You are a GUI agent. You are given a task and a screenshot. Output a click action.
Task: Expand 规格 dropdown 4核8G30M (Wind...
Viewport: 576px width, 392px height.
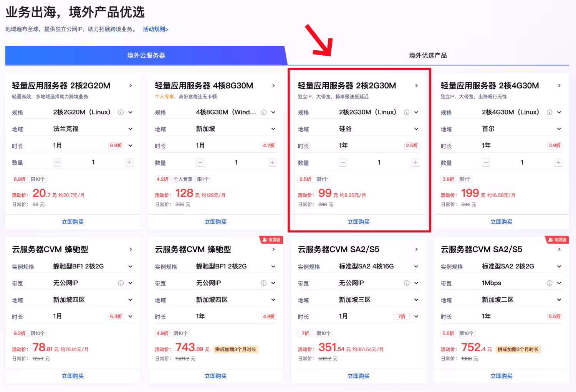[273, 112]
